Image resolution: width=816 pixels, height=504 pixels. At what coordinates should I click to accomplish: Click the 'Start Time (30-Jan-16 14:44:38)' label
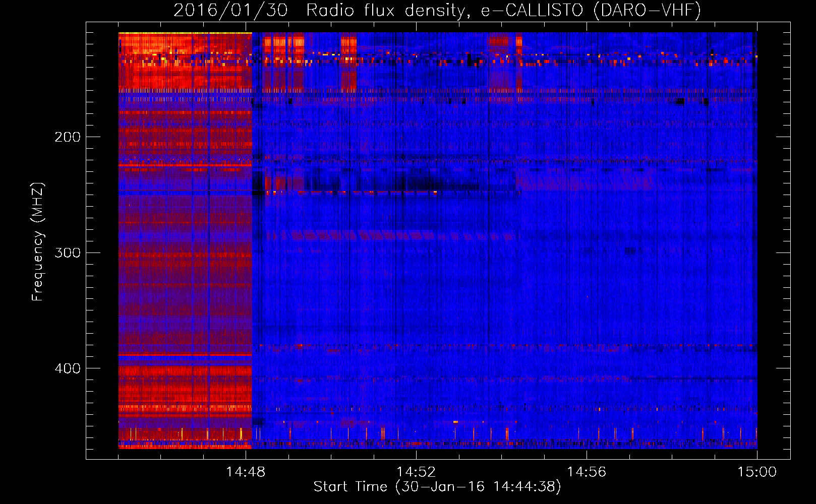tap(437, 487)
